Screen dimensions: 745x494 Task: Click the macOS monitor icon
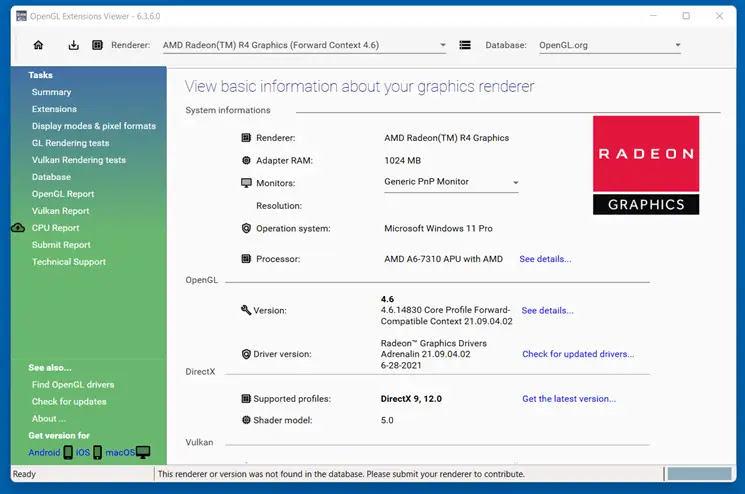tap(143, 452)
